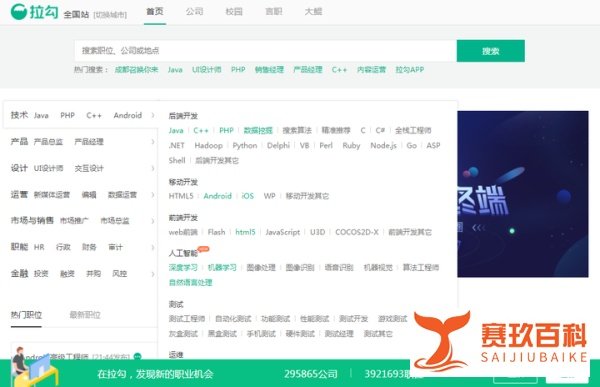Expand the 设计 category arrow
The image size is (600, 387).
point(153,168)
